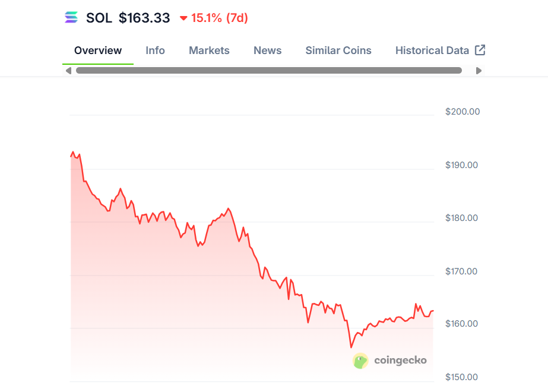Click the SOL ticker symbol text
The image size is (548, 392).
(x=99, y=18)
